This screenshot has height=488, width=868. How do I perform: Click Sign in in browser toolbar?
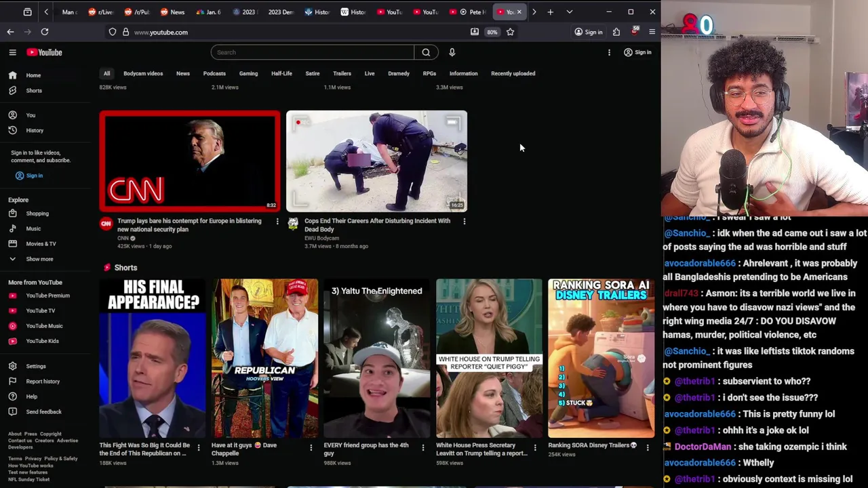click(x=588, y=32)
